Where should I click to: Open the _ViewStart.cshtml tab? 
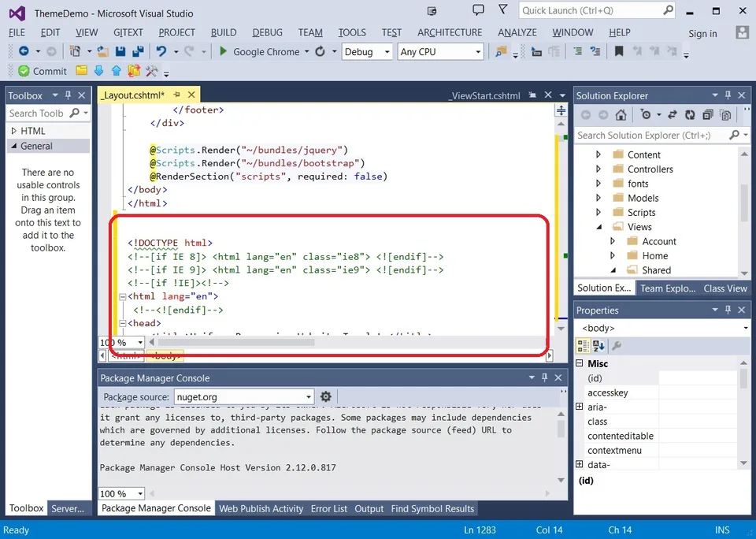coord(484,95)
